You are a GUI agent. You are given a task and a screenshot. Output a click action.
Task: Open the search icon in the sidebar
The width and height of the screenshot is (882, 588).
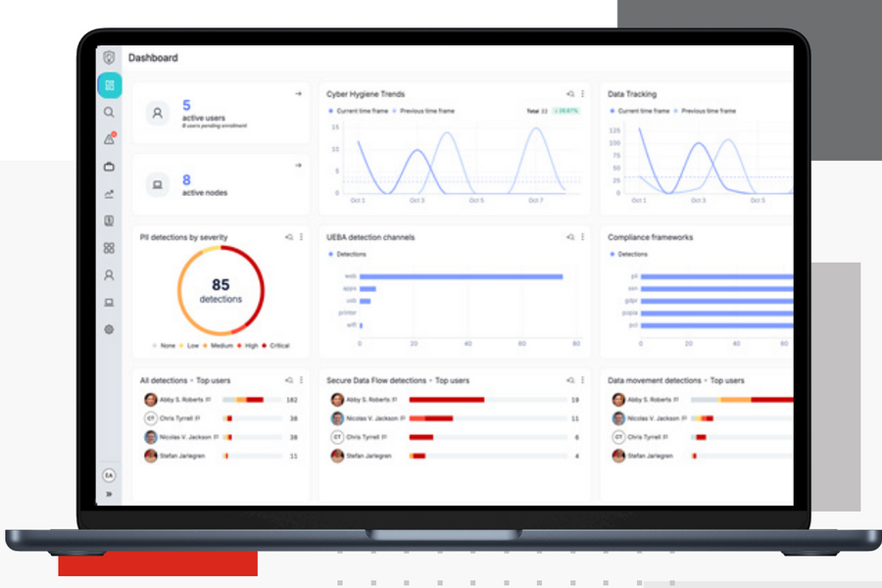point(109,113)
